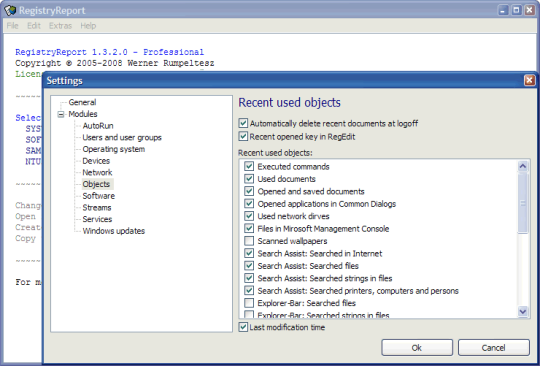
Task: Close the Settings dialog with X button
Action: [x=529, y=81]
